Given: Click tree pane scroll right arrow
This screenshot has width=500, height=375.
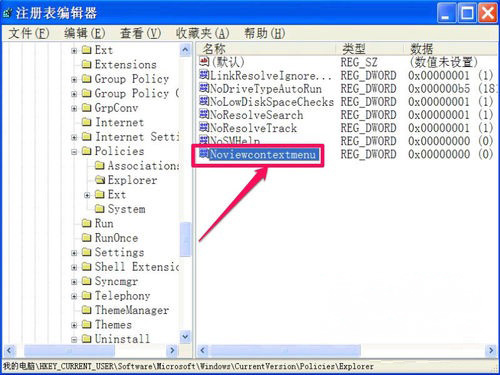Looking at the screenshot, I should pos(172,350).
